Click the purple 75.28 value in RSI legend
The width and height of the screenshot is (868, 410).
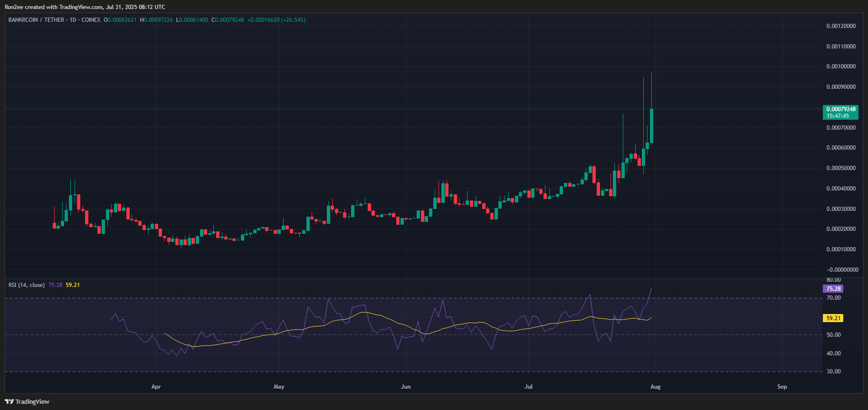tap(55, 285)
